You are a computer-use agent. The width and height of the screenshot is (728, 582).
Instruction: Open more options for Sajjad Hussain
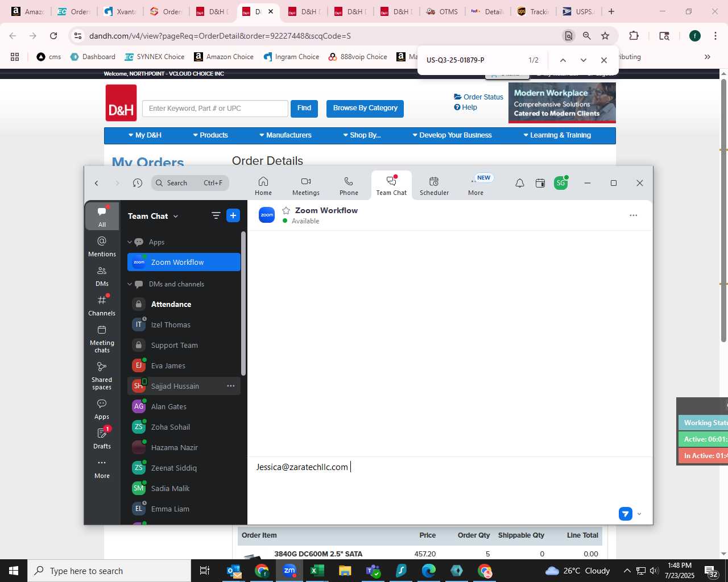click(230, 386)
